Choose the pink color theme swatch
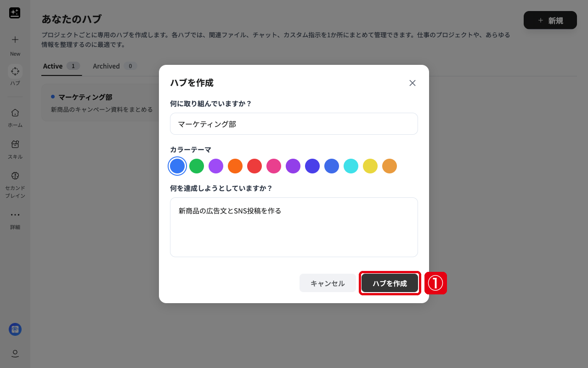Viewport: 588px width, 368px height. [274, 166]
